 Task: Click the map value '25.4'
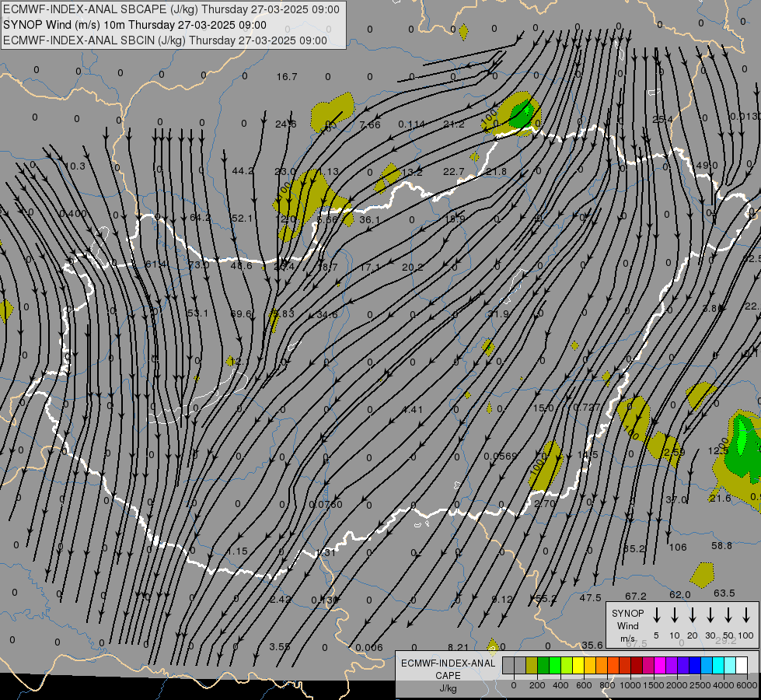(x=663, y=120)
